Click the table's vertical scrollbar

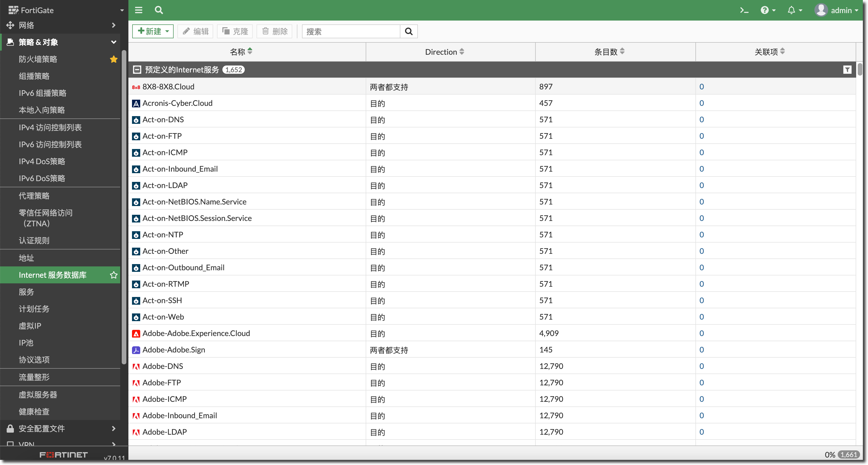point(860,69)
